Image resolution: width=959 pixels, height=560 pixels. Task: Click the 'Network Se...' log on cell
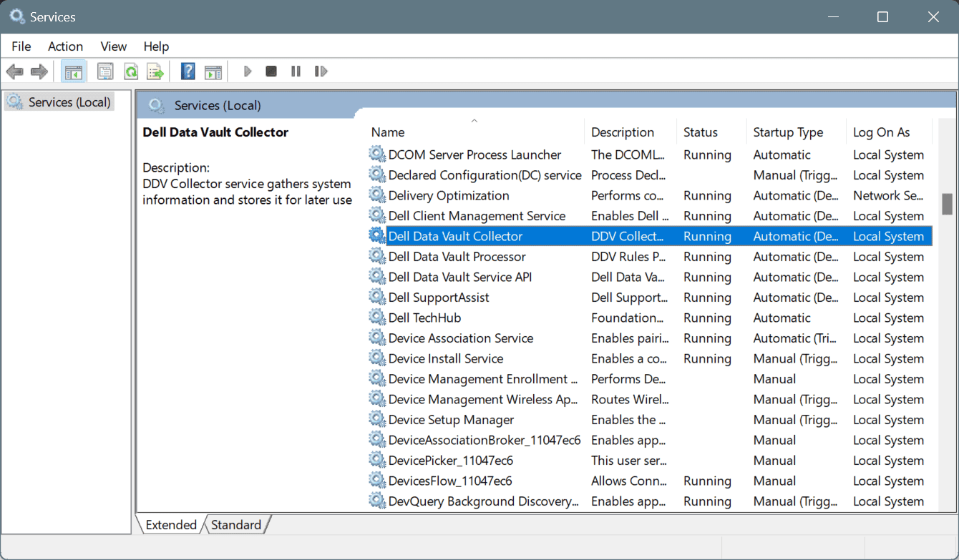point(888,195)
